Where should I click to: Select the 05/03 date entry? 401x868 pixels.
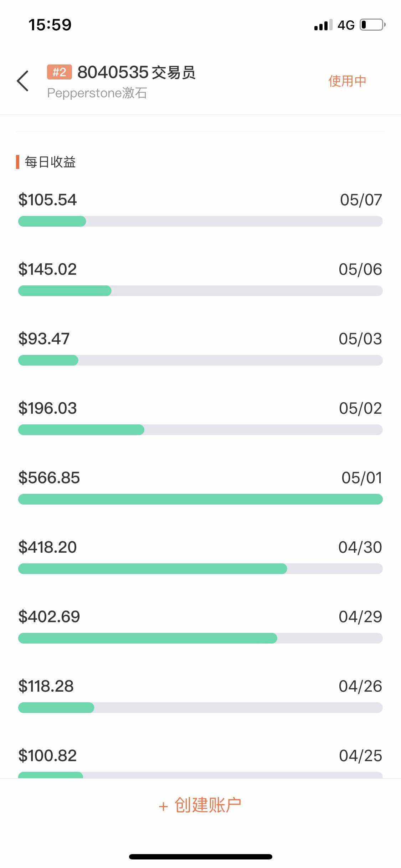pyautogui.click(x=360, y=339)
